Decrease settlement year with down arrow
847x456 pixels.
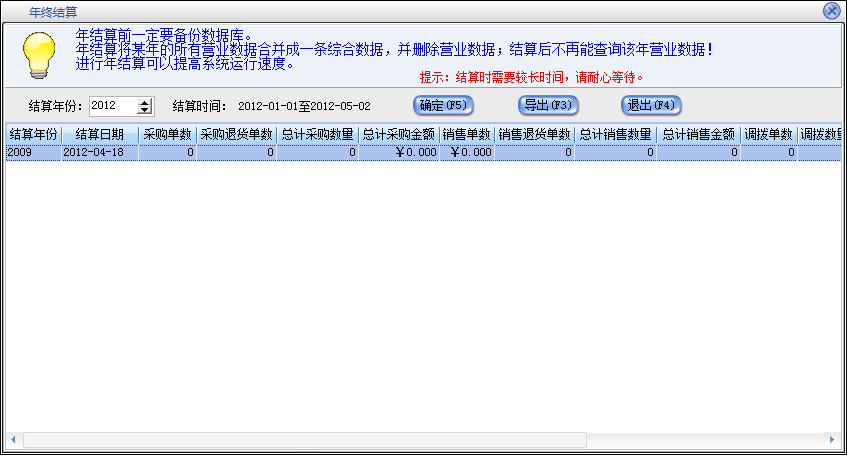click(x=145, y=110)
